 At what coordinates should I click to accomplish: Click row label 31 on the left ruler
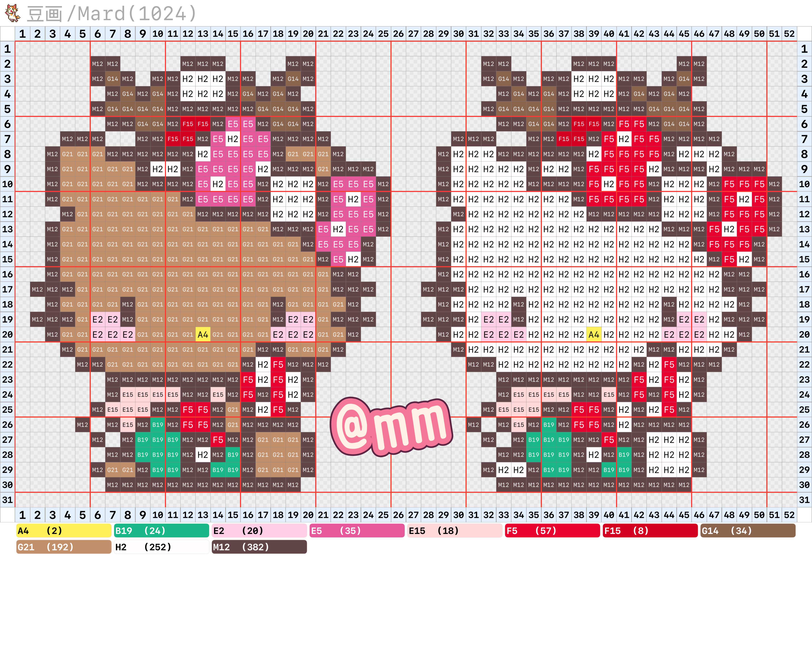[x=8, y=500]
